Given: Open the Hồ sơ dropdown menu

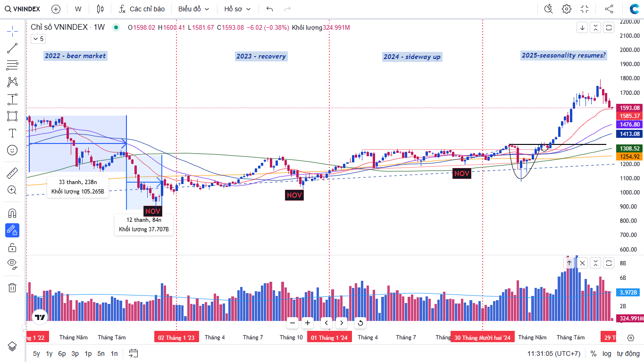Looking at the screenshot, I should click(x=237, y=9).
